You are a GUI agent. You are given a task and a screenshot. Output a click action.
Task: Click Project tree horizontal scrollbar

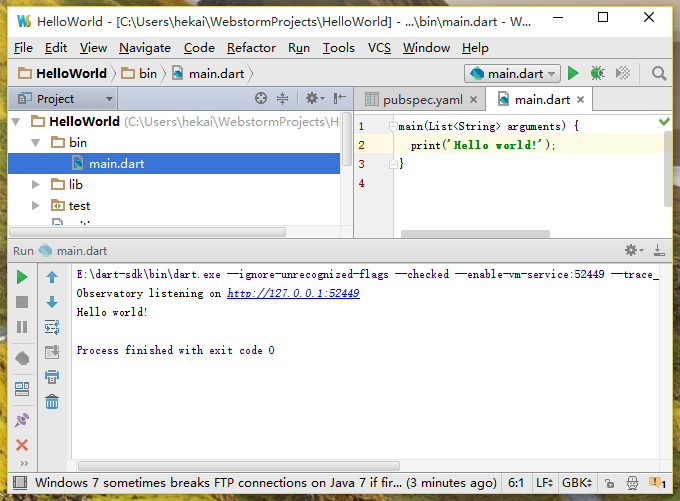(147, 232)
